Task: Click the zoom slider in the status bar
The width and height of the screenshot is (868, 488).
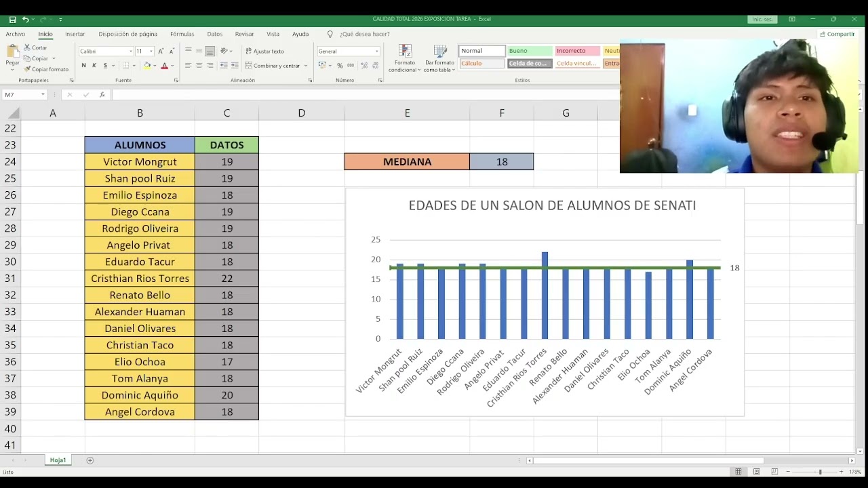Action: click(814, 472)
